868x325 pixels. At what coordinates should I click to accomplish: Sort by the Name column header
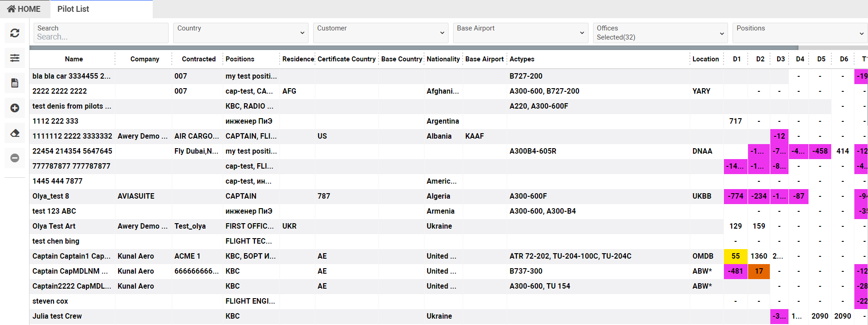click(74, 59)
